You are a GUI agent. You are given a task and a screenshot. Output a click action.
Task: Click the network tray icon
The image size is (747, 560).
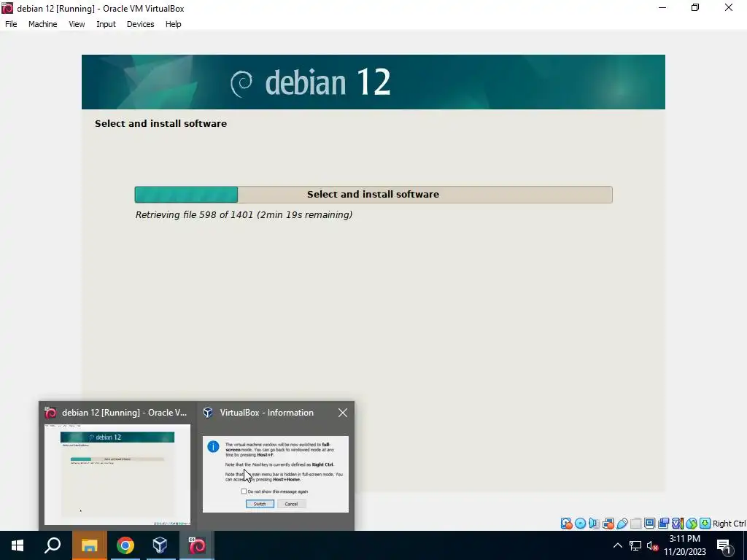coord(635,545)
